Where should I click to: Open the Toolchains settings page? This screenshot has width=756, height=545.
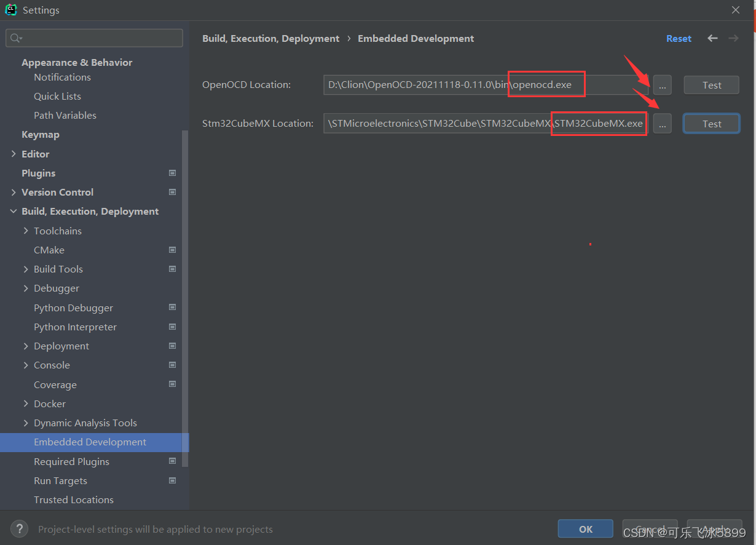[58, 231]
